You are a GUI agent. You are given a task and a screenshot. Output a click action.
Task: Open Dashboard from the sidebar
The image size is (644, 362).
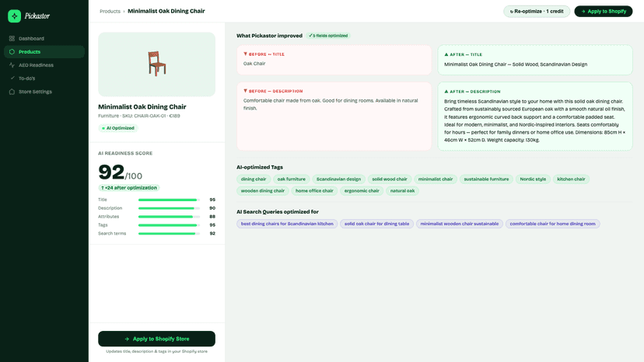[44, 39]
